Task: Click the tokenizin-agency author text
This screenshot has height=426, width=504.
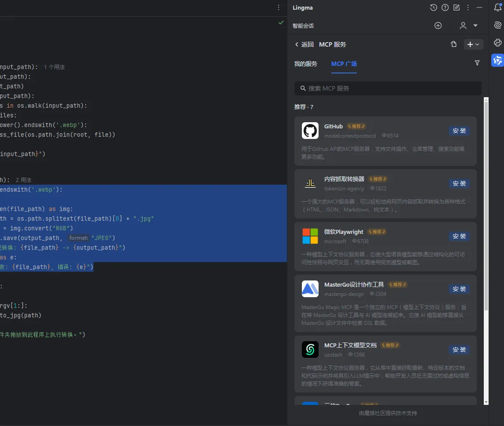Action: [x=344, y=189]
